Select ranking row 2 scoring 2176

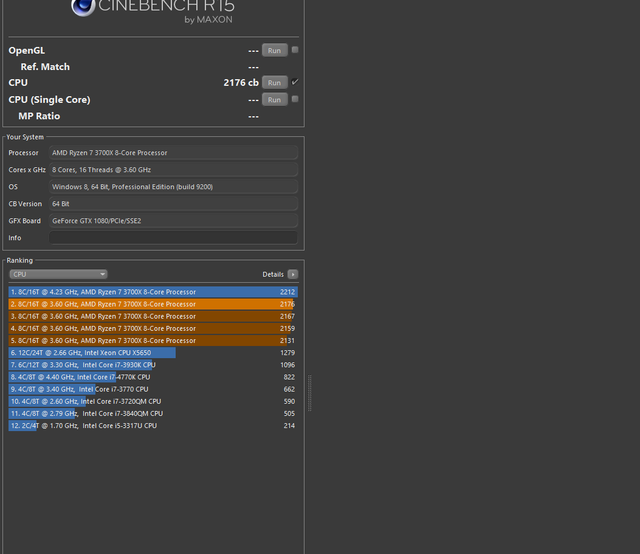153,304
